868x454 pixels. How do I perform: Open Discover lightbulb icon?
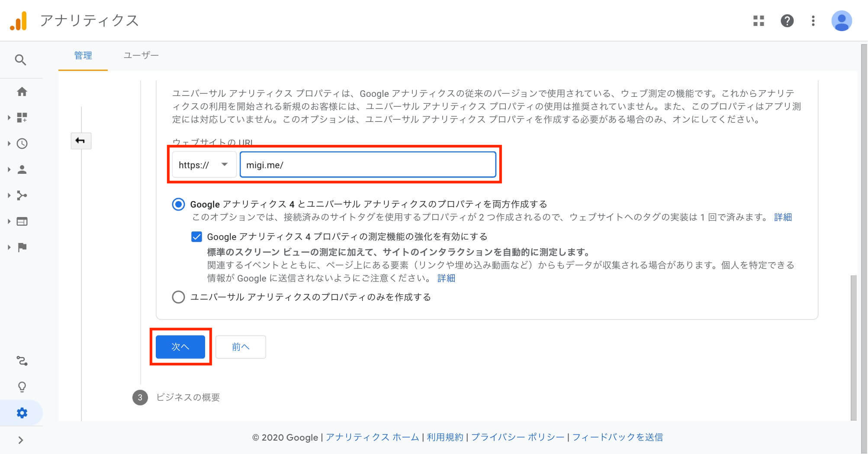22,387
